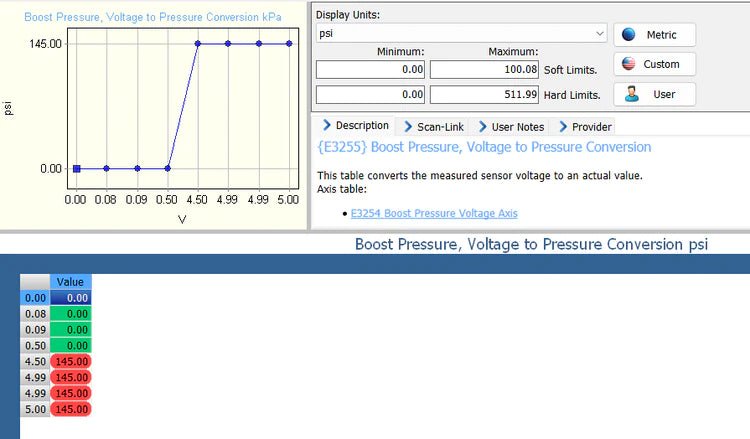Click the arrow icon beside the Scan-Link tab

tap(407, 127)
